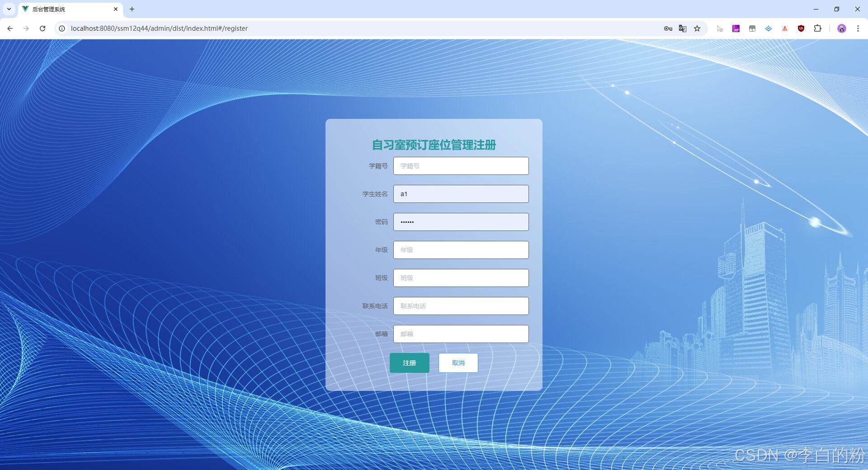Screen dimensions: 868x470
Task: Click the 联系电话 input field
Action: (x=461, y=306)
